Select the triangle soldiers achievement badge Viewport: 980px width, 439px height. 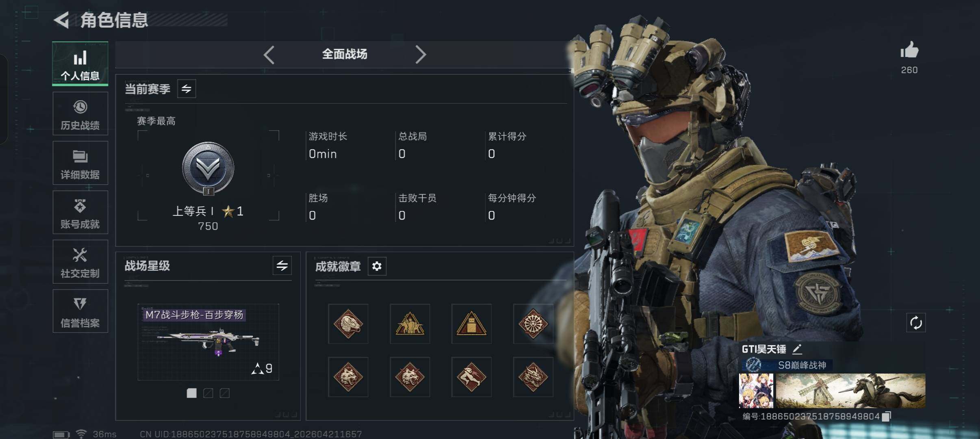[410, 324]
